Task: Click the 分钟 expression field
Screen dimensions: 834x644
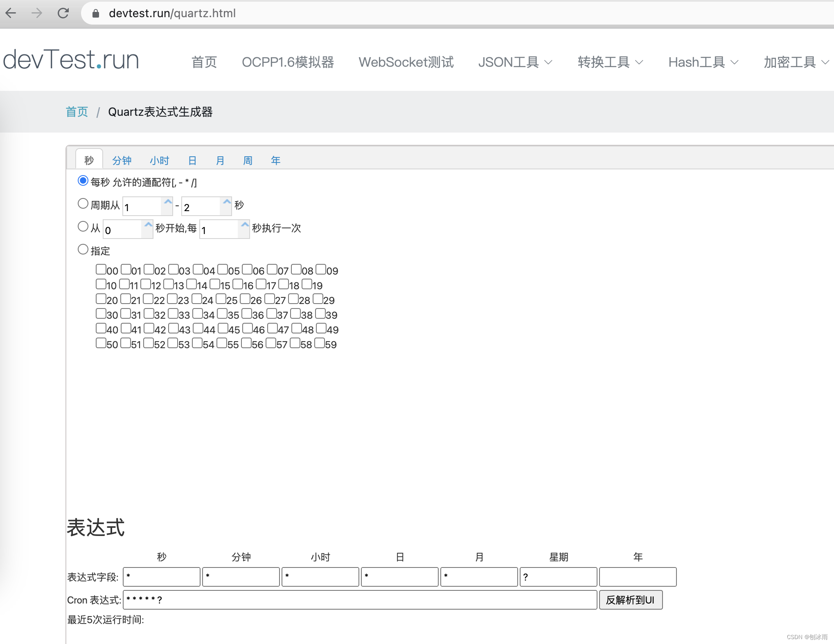Action: click(241, 577)
